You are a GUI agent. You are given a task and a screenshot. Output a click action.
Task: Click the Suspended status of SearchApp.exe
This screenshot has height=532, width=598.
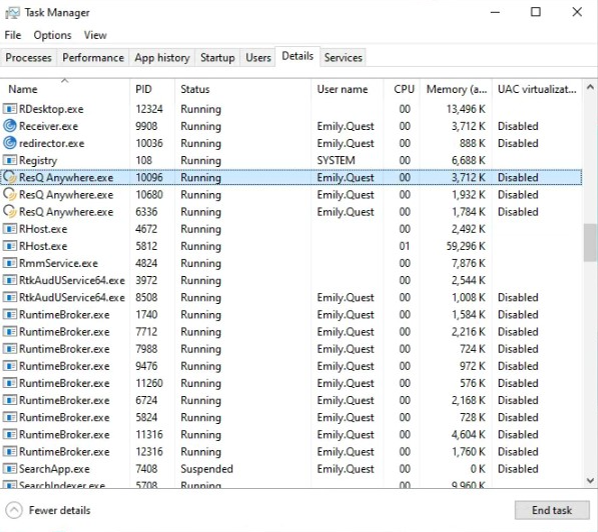(206, 469)
